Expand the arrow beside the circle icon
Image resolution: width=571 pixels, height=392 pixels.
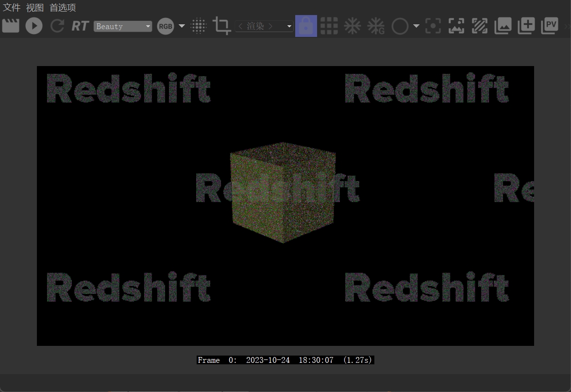pyautogui.click(x=416, y=26)
